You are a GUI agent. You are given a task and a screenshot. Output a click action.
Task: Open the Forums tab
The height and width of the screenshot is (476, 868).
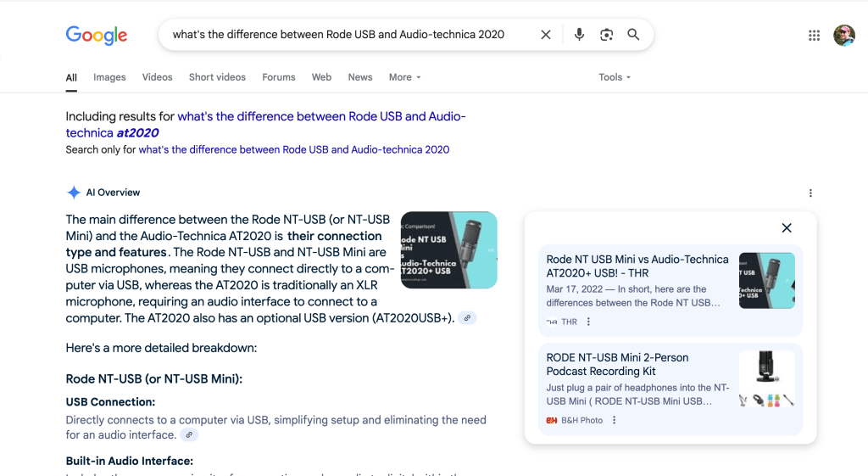click(278, 77)
